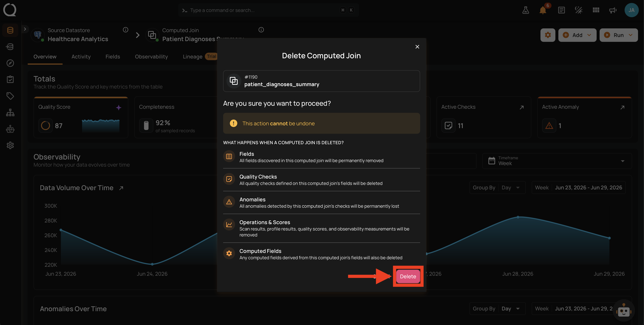Viewport: 644px width, 325px height.
Task: Open the robot agent sidebar icon
Action: coord(10,129)
